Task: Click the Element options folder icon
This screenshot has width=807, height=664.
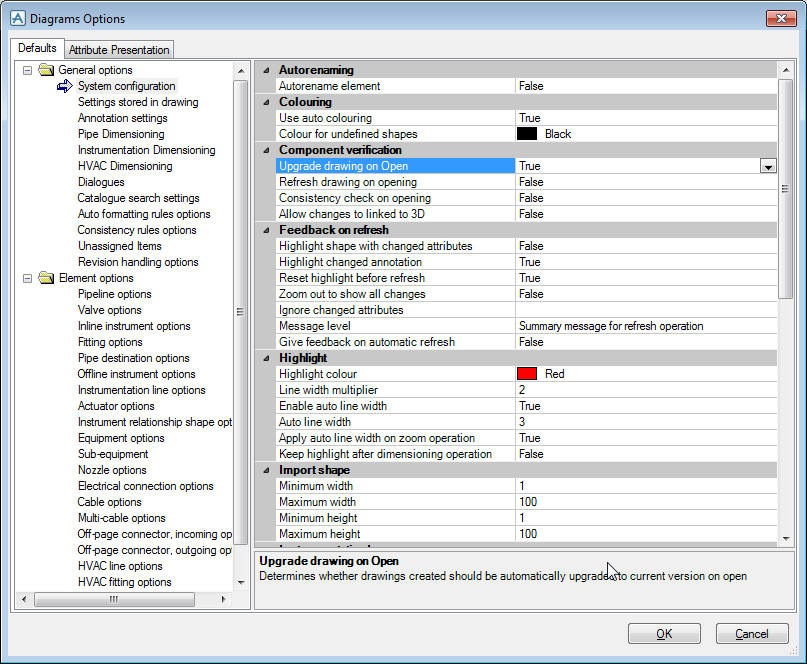Action: pos(46,278)
